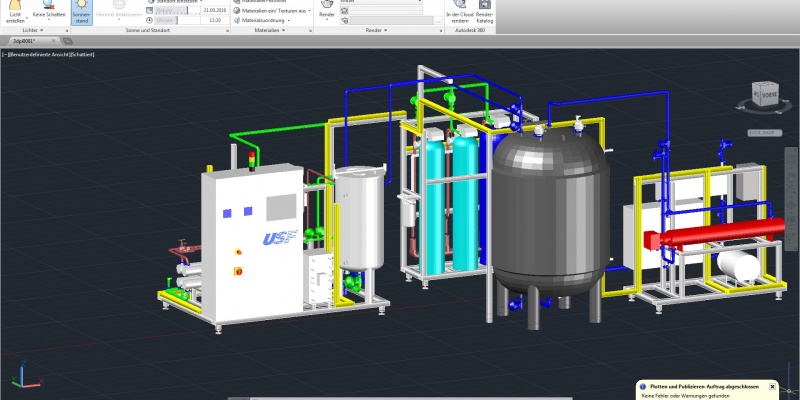Switch to the 3dp8001 drawing tab
Image resolution: width=800 pixels, height=400 pixels.
point(24,41)
